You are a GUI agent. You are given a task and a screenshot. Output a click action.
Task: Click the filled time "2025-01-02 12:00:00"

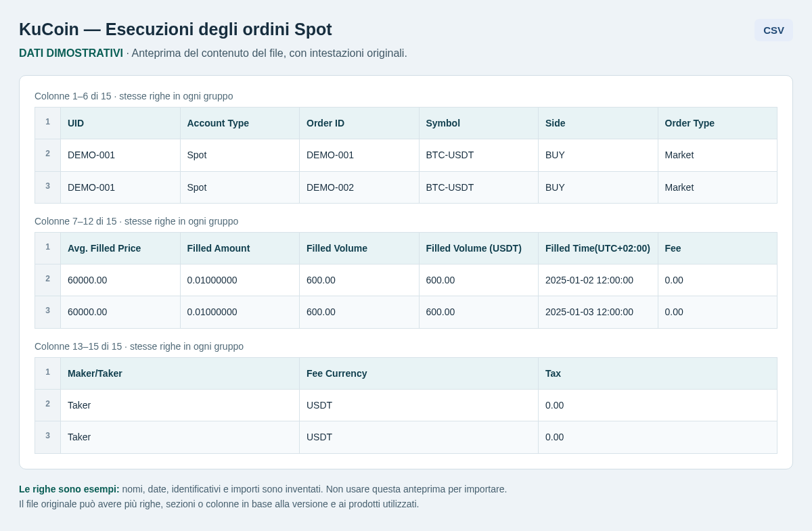coord(598,280)
